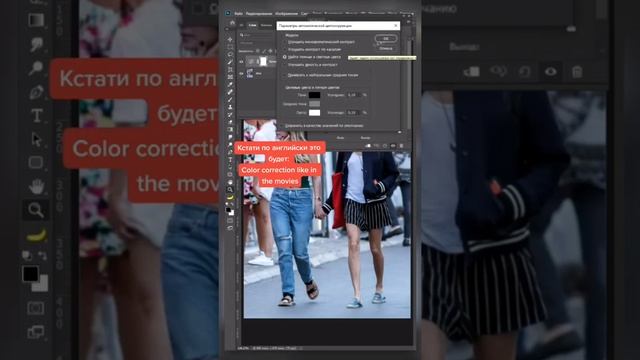
Task: Click foreground/background colors in center toolbar
Action: tap(230, 211)
